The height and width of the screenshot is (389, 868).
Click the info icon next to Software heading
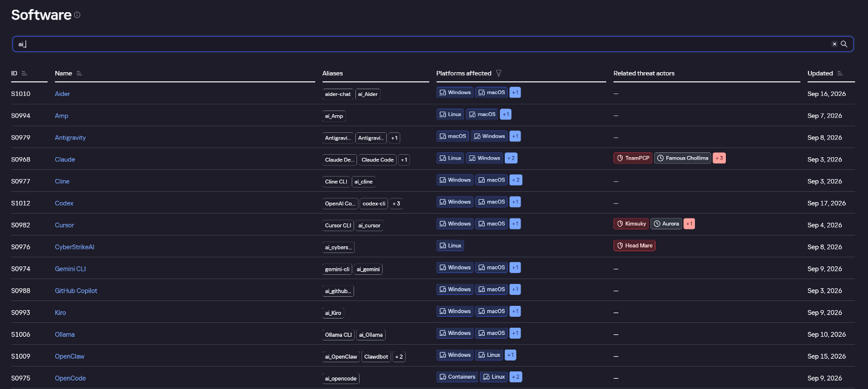coord(77,15)
